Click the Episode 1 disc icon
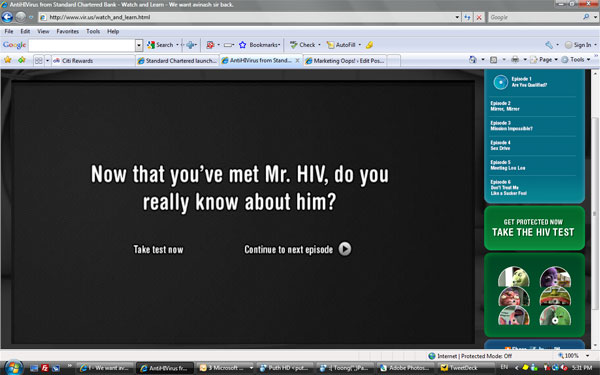The width and height of the screenshot is (600, 375). [x=501, y=82]
